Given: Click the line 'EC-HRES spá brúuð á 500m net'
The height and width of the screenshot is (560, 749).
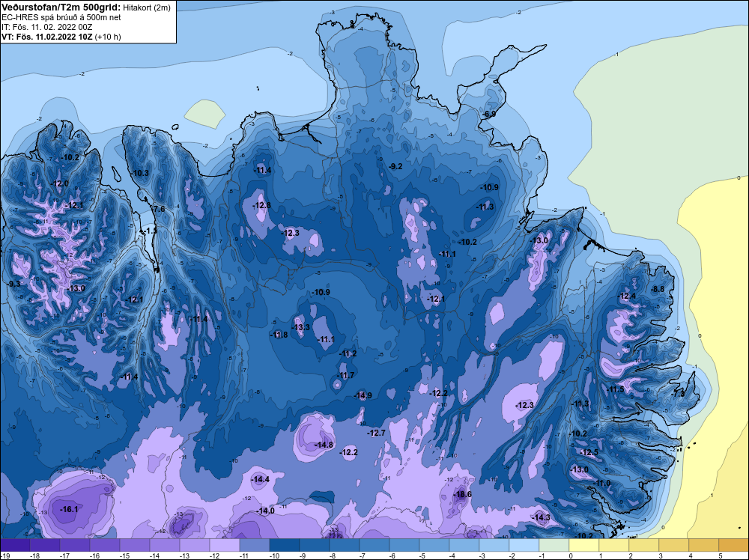Looking at the screenshot, I should (61, 17).
